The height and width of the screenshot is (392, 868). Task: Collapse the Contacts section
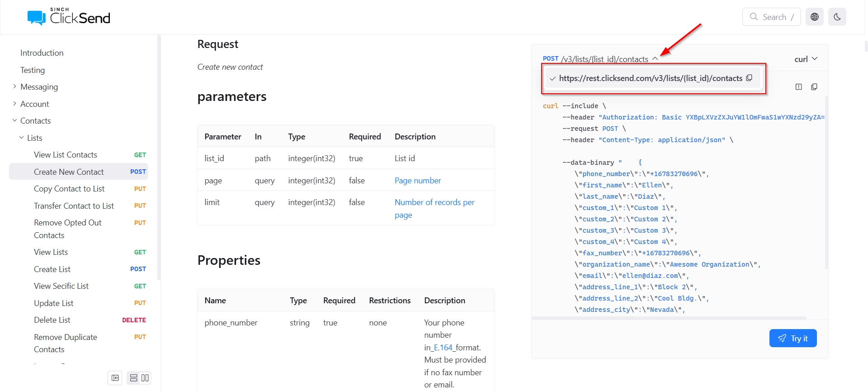coord(36,121)
